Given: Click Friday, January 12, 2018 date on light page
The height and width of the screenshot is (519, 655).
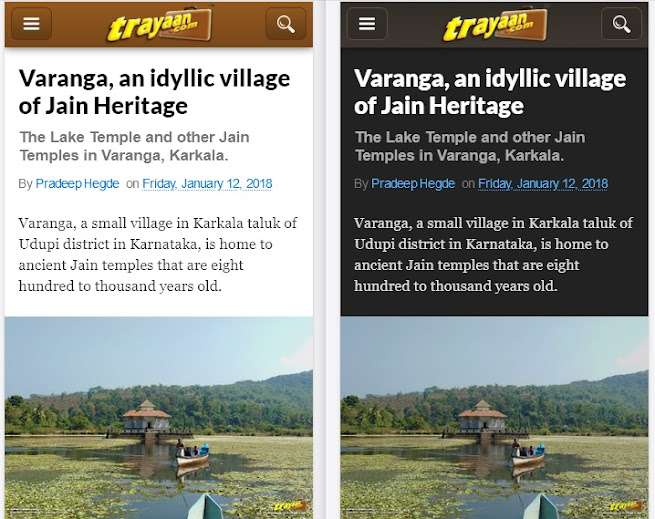Looking at the screenshot, I should point(207,184).
